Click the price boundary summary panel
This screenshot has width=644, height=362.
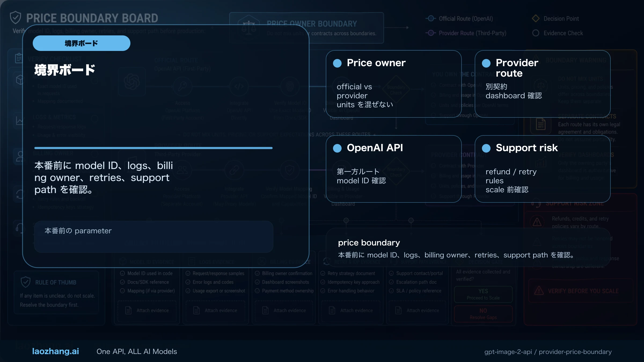click(x=468, y=247)
